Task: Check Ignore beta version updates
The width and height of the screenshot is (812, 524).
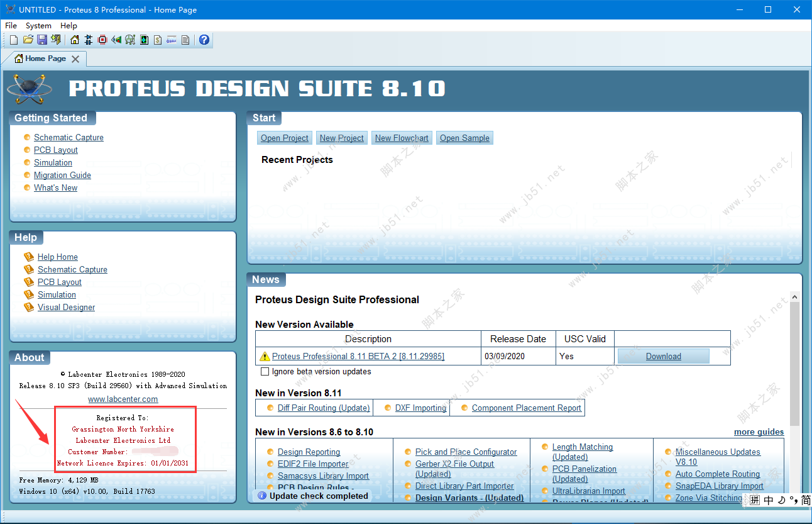Action: click(265, 371)
